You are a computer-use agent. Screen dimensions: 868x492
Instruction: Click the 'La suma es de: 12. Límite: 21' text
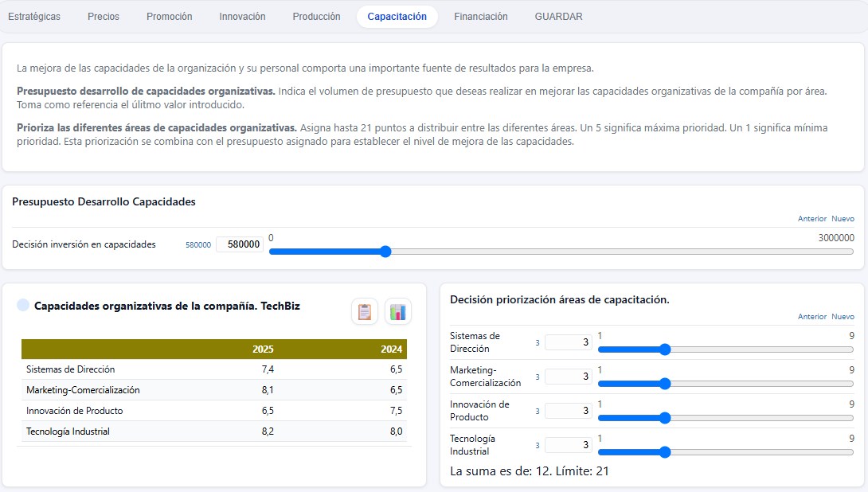coord(530,471)
